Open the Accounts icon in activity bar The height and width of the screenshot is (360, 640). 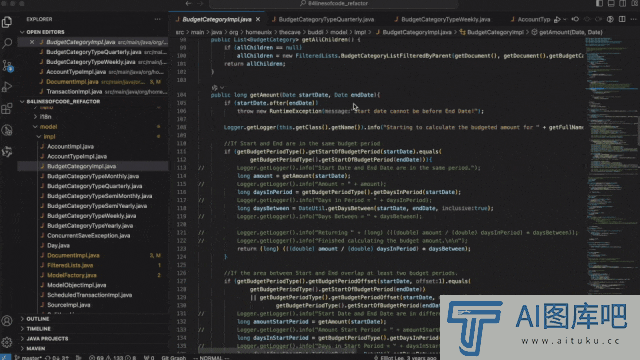click(7, 321)
